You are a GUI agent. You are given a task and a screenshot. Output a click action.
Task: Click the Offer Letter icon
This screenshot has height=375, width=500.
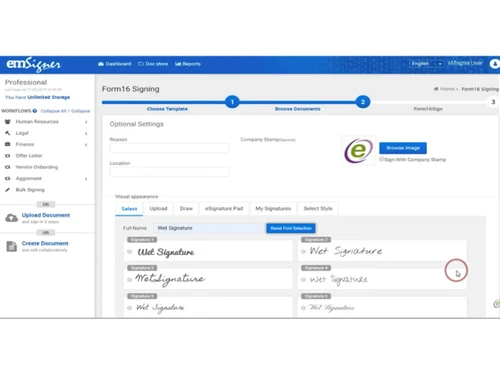pos(8,156)
